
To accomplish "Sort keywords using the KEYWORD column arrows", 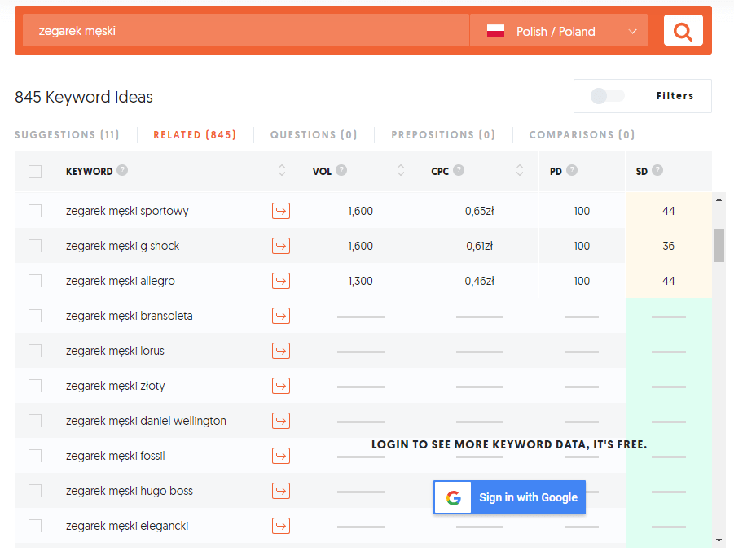I will (x=282, y=171).
